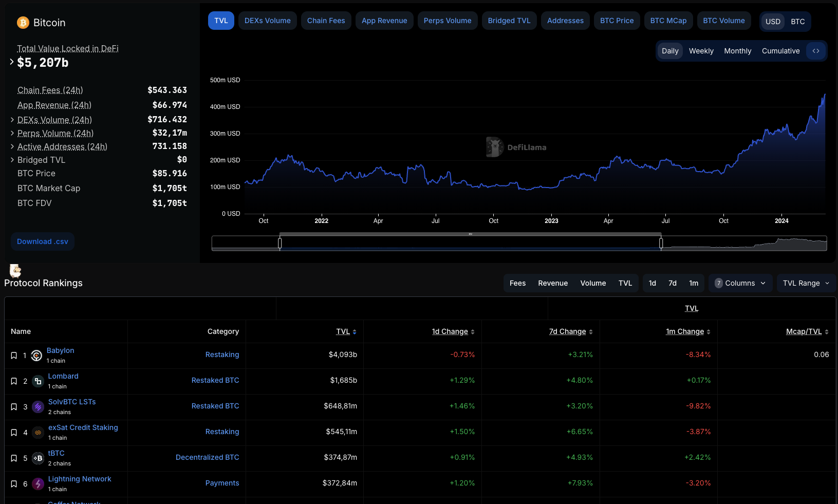Toggle BTC Volume chart series

pyautogui.click(x=724, y=21)
